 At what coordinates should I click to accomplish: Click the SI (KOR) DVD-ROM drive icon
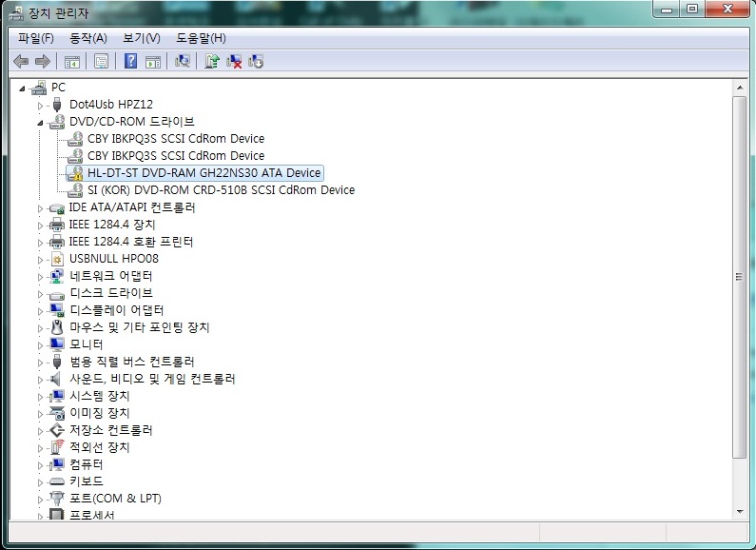[75, 190]
